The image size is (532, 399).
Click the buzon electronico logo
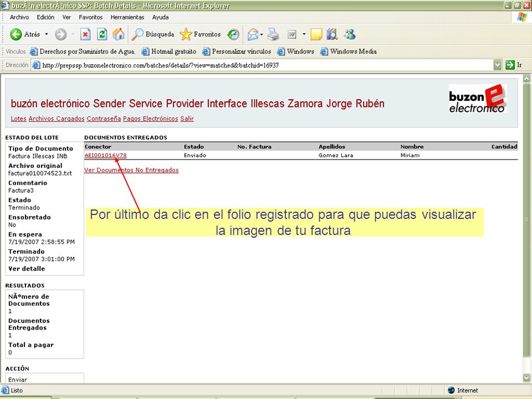[478, 99]
